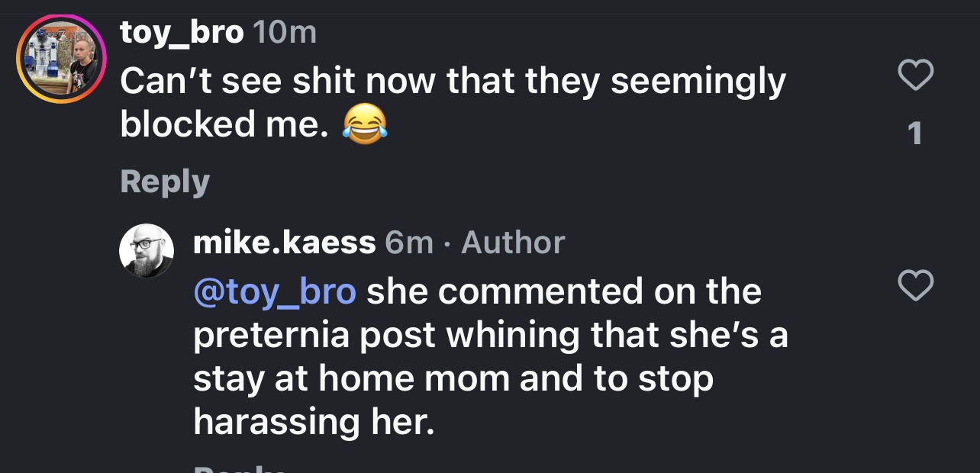Image resolution: width=980 pixels, height=473 pixels.
Task: Reply to toy_bro's comment
Action: 164,182
